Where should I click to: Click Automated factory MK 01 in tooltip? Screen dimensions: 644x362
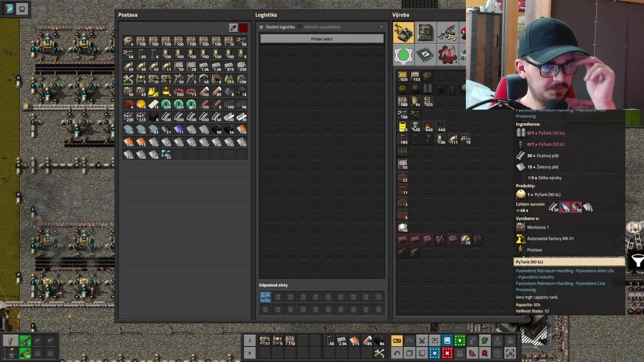(x=550, y=238)
